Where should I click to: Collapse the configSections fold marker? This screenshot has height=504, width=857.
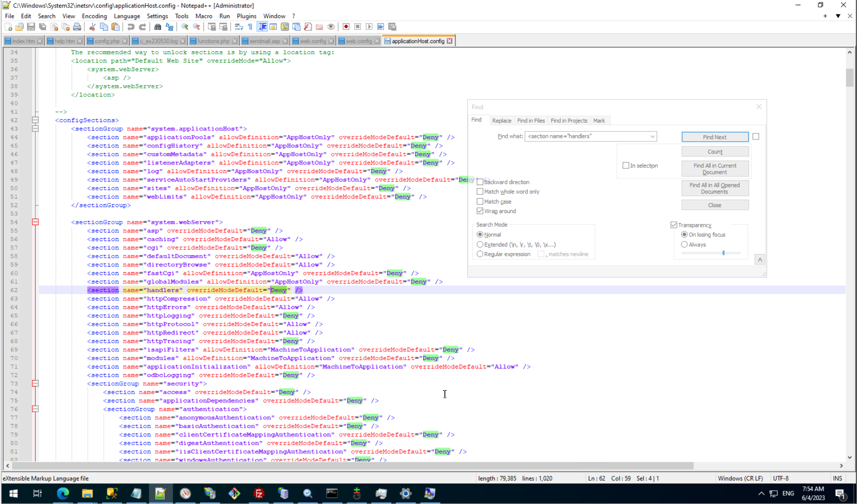(35, 120)
